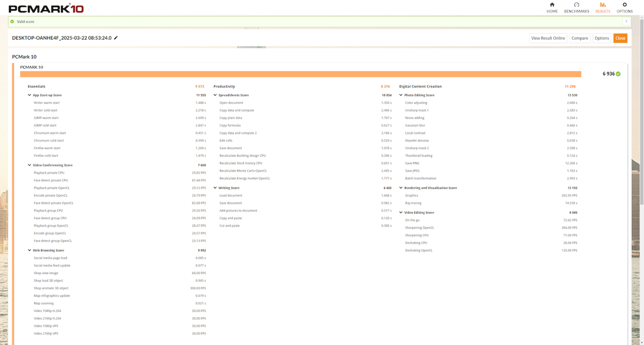Click Copy data and compute 2 row

pos(306,133)
